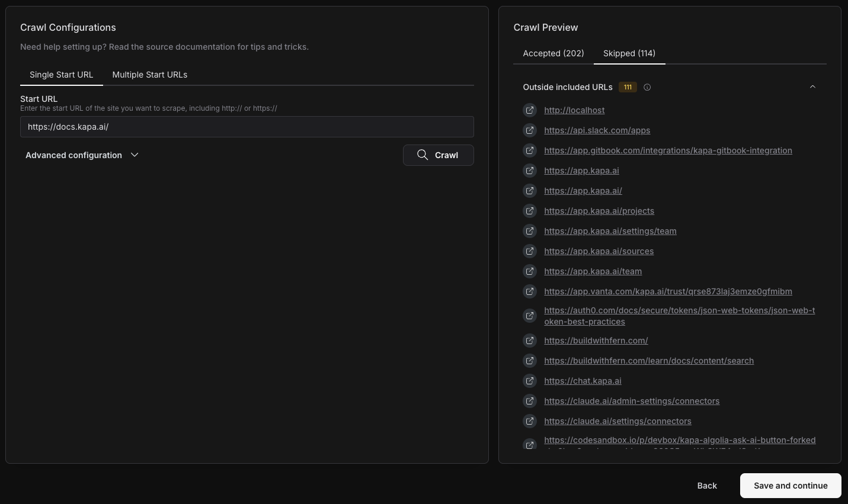Open external icon beside app.kapa.ai/projects
The image size is (848, 504).
530,211
